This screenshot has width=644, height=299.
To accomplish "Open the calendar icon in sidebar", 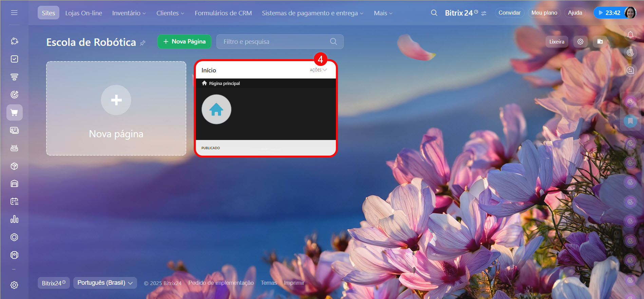I will (14, 201).
